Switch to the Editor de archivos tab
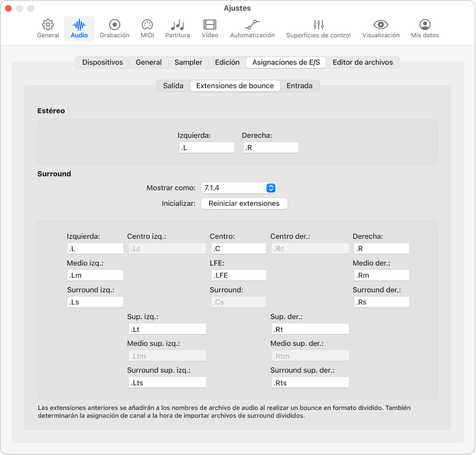 [363, 62]
